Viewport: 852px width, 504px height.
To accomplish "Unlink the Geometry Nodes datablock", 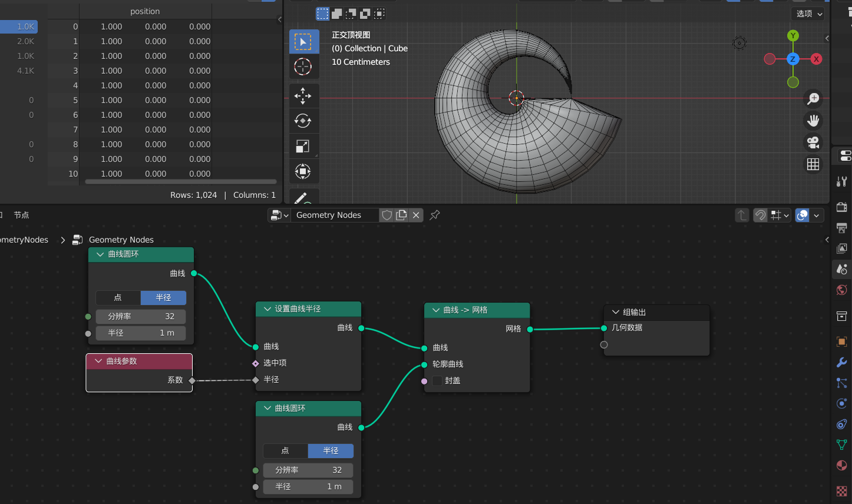I will click(x=416, y=215).
